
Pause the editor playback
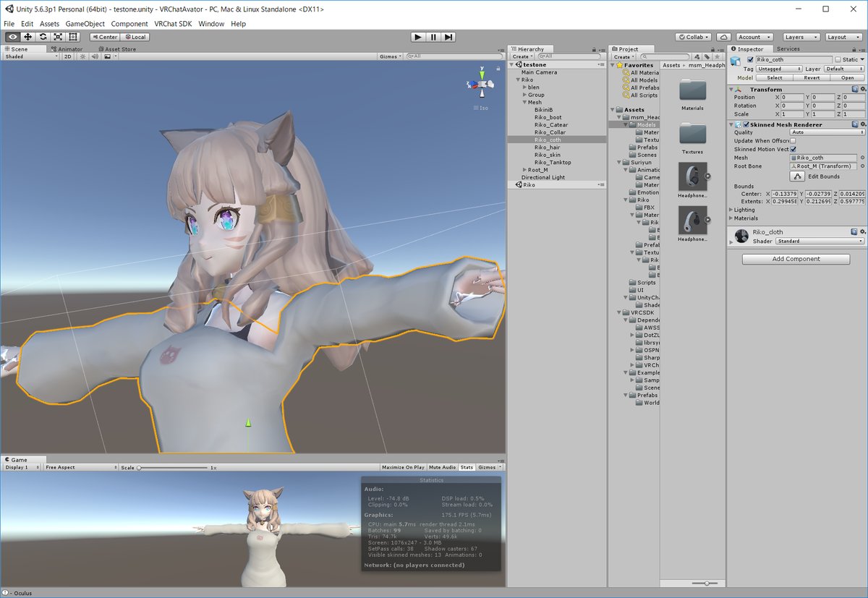coord(433,37)
